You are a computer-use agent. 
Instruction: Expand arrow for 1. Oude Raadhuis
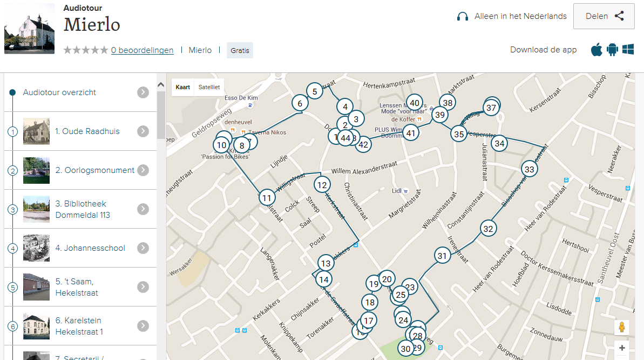(x=143, y=131)
